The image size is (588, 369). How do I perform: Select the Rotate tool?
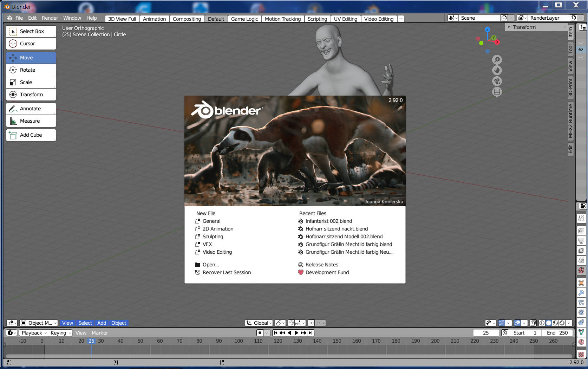tap(31, 70)
